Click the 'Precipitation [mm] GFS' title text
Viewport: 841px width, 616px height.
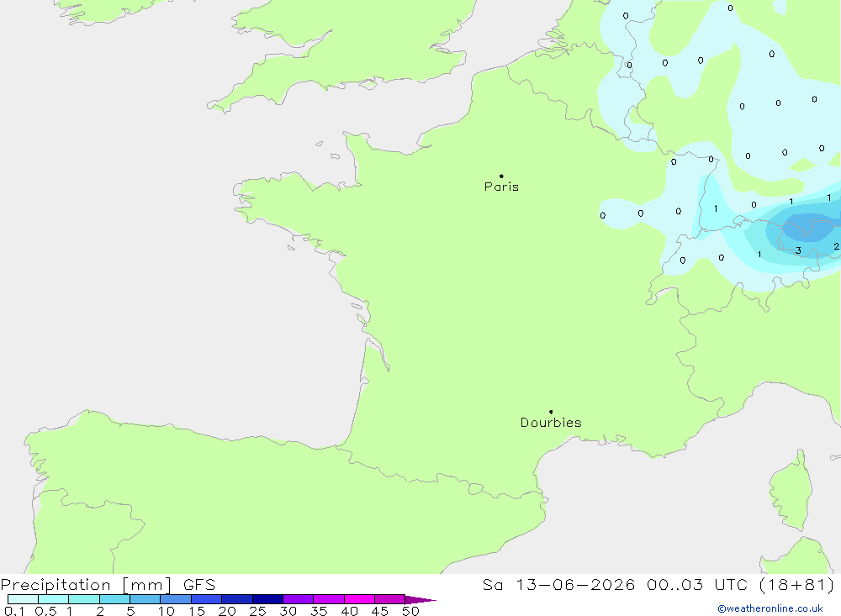point(108,585)
